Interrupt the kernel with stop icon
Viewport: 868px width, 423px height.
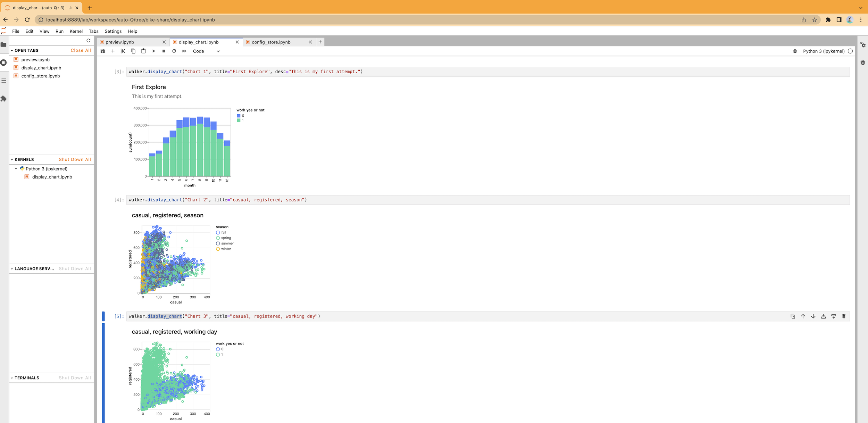(x=164, y=51)
